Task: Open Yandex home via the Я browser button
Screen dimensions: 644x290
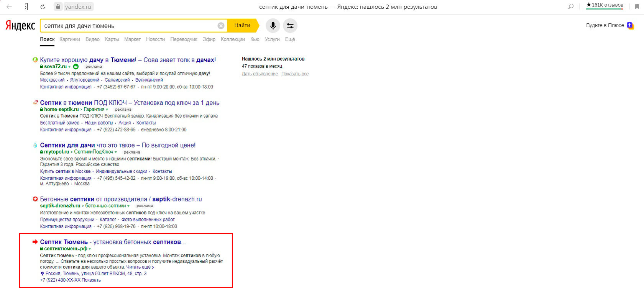Action: pos(26,7)
